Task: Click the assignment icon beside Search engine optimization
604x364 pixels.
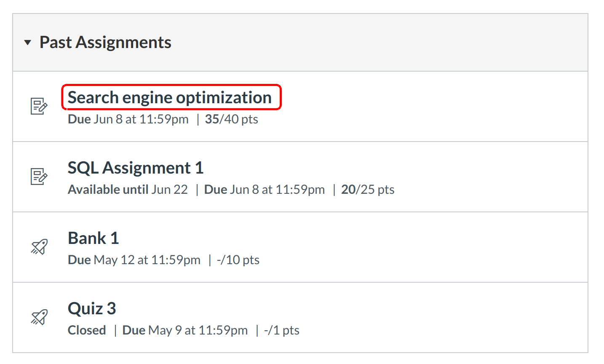Action: pos(39,106)
